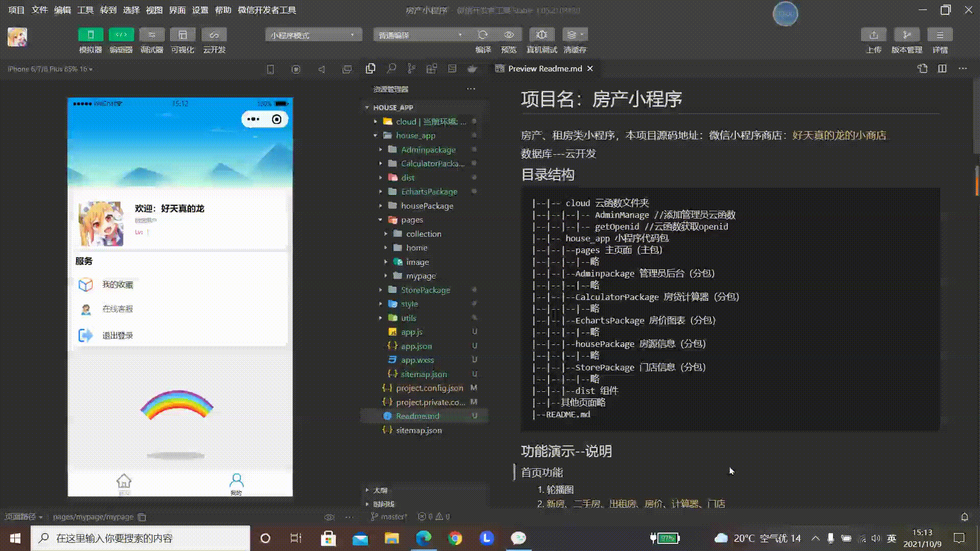This screenshot has width=980, height=551.
Task: Open the Tools (工具) menu
Action: (x=85, y=10)
